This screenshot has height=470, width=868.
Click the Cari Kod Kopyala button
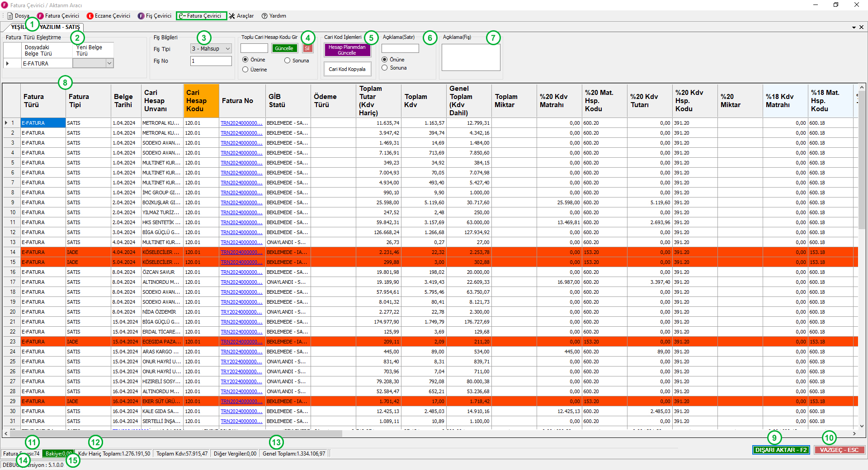coord(347,69)
